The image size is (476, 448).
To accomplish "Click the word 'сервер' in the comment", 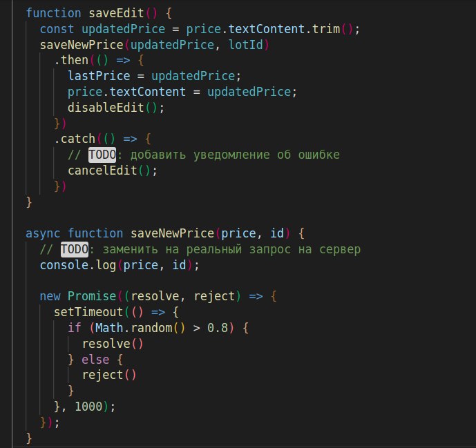I will (x=340, y=249).
